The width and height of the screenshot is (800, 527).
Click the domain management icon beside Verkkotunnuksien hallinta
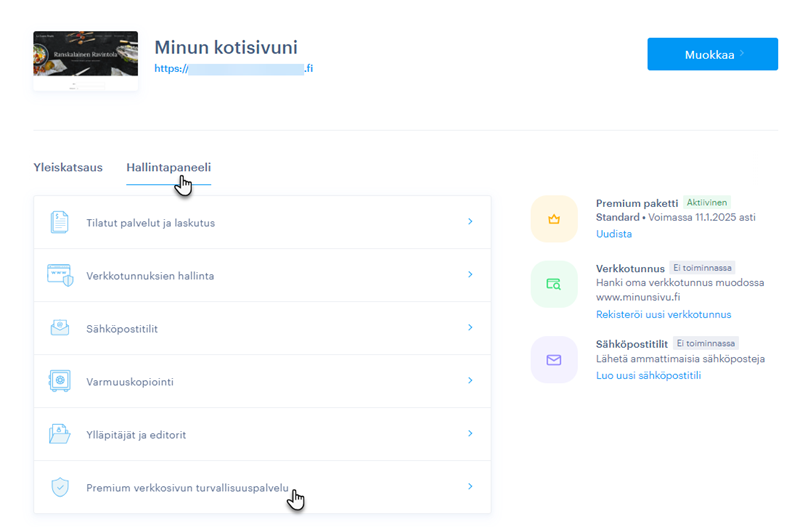tap(60, 275)
